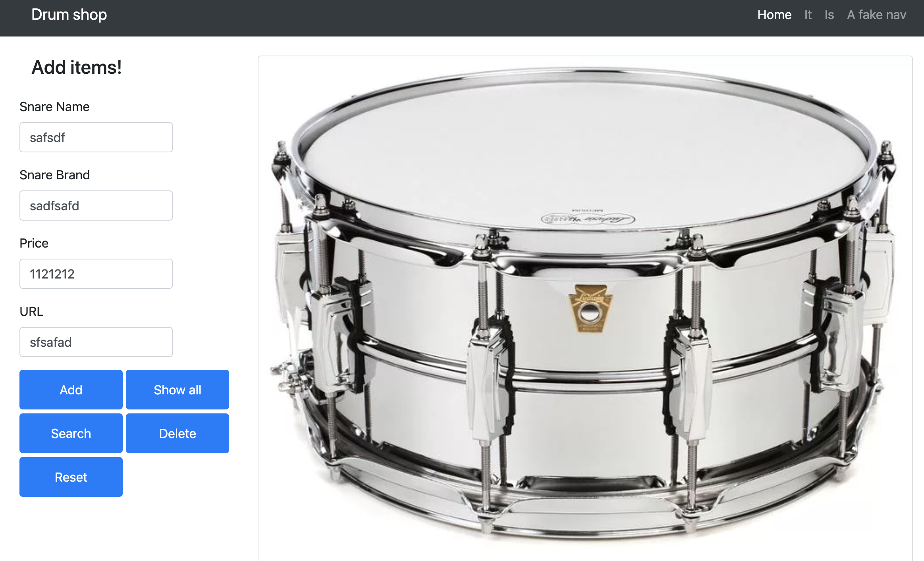Click the gold Ludwig badge on drum
This screenshot has height=561, width=924.
[590, 309]
